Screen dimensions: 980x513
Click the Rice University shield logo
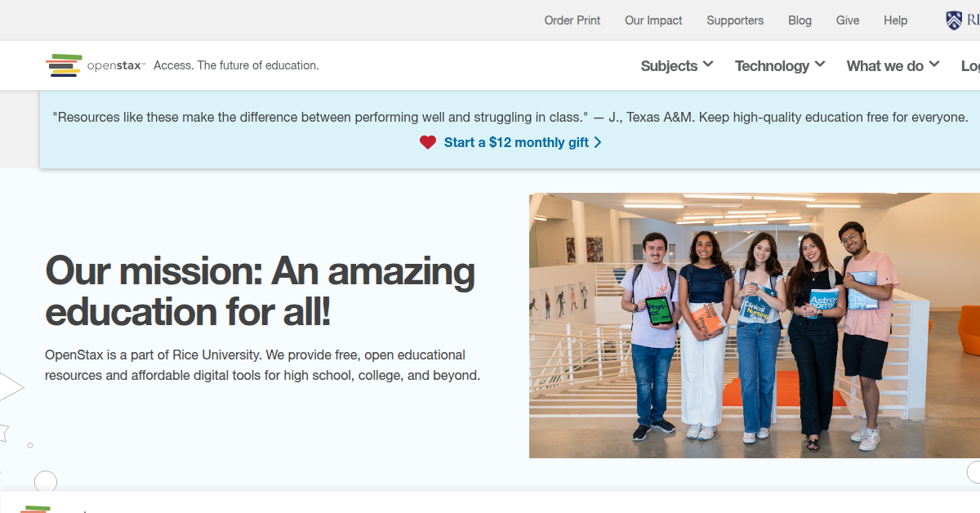(954, 20)
